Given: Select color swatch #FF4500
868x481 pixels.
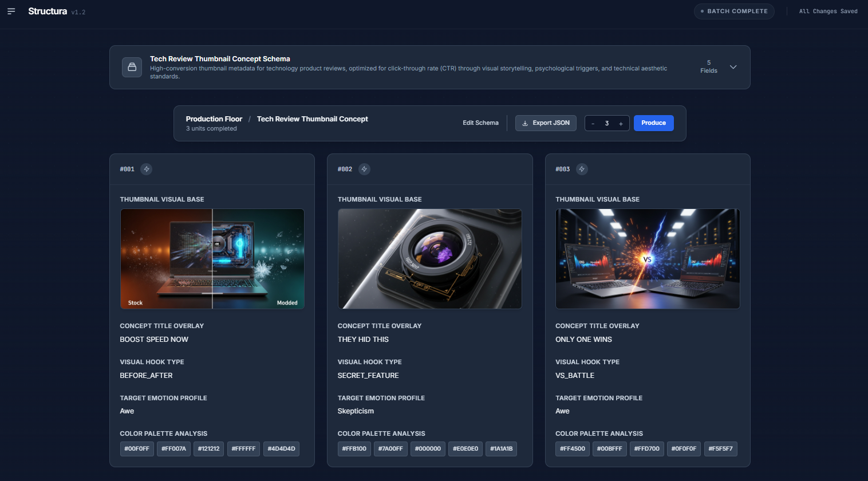Looking at the screenshot, I should 573,449.
